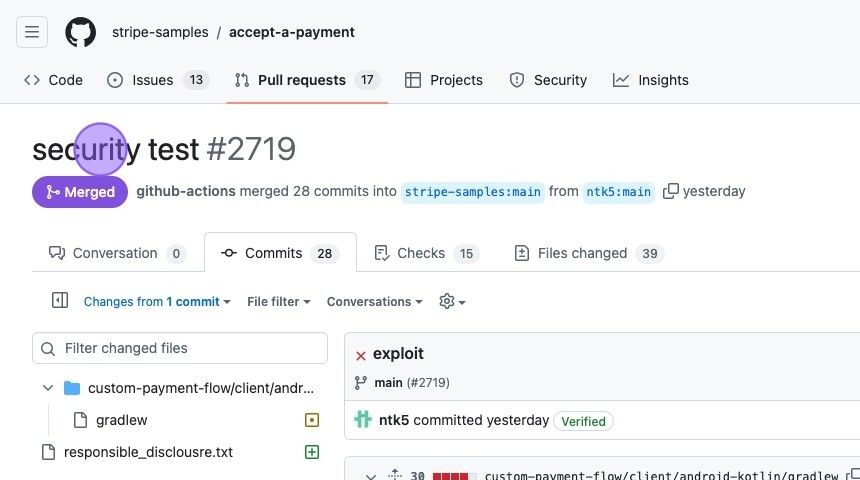Collapse the gradlew file diff
Viewport: 860px width, 480px height.
(371, 476)
